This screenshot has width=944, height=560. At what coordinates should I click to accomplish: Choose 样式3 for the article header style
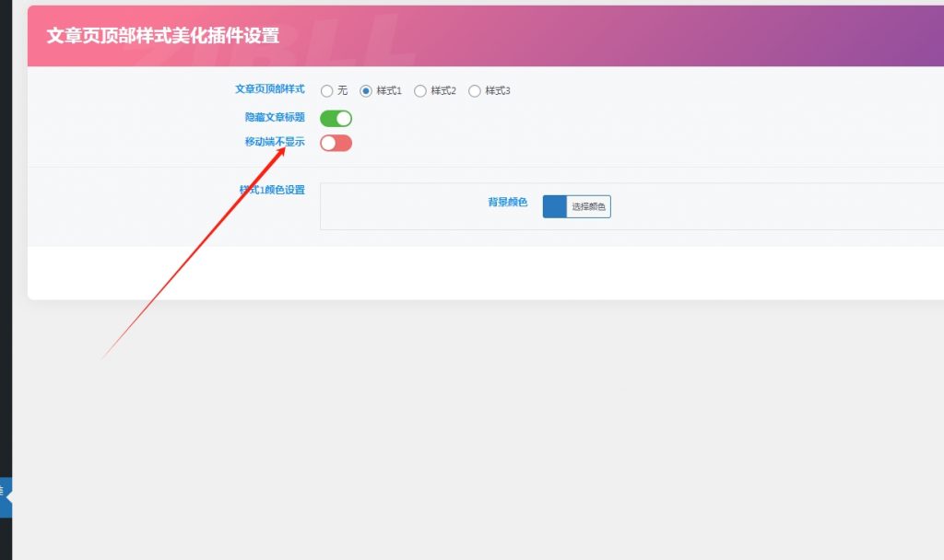tap(475, 91)
